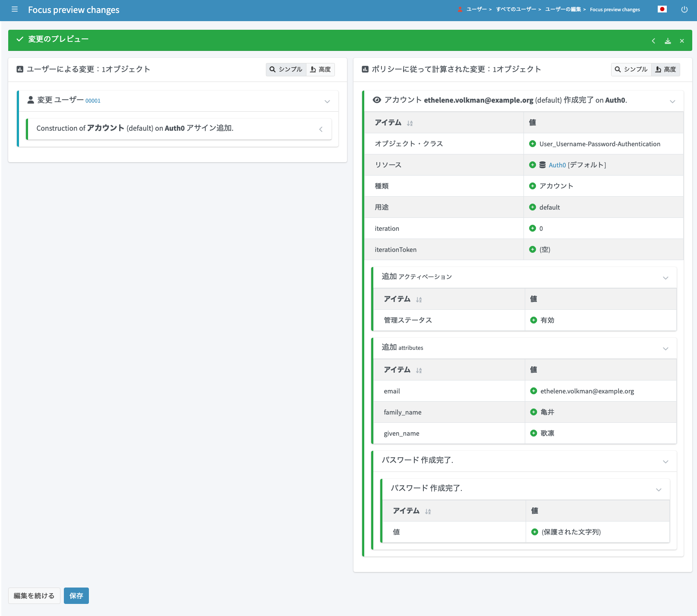Click the user icon beside 変更 ユーザー
Viewport: 697px width, 616px height.
point(31,100)
